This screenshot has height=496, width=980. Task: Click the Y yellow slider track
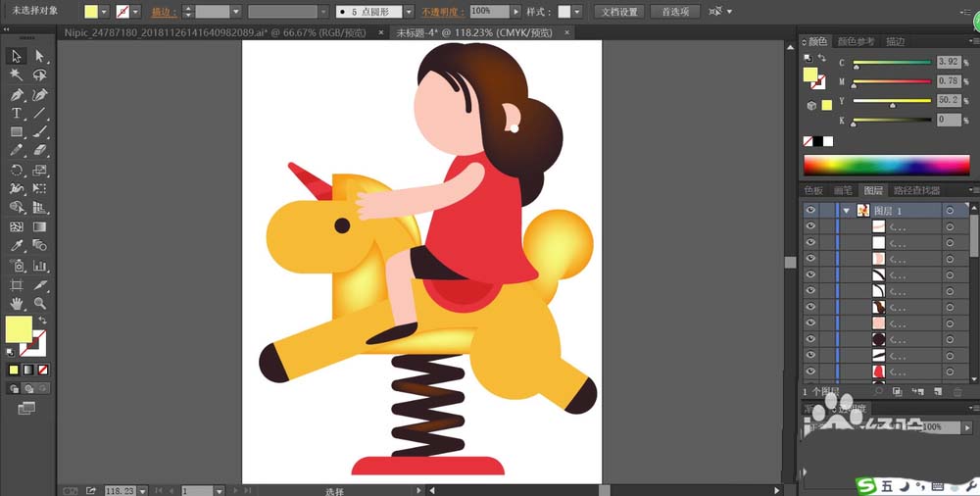(892, 101)
